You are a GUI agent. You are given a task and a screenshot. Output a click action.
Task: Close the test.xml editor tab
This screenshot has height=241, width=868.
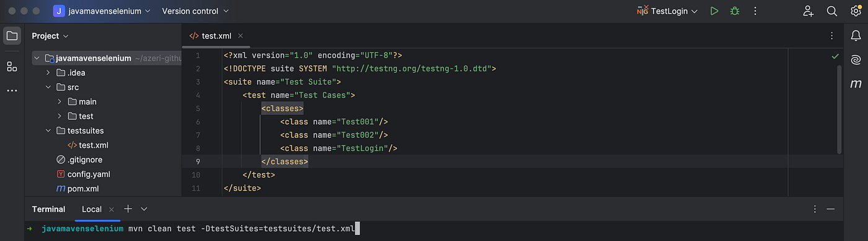click(241, 36)
